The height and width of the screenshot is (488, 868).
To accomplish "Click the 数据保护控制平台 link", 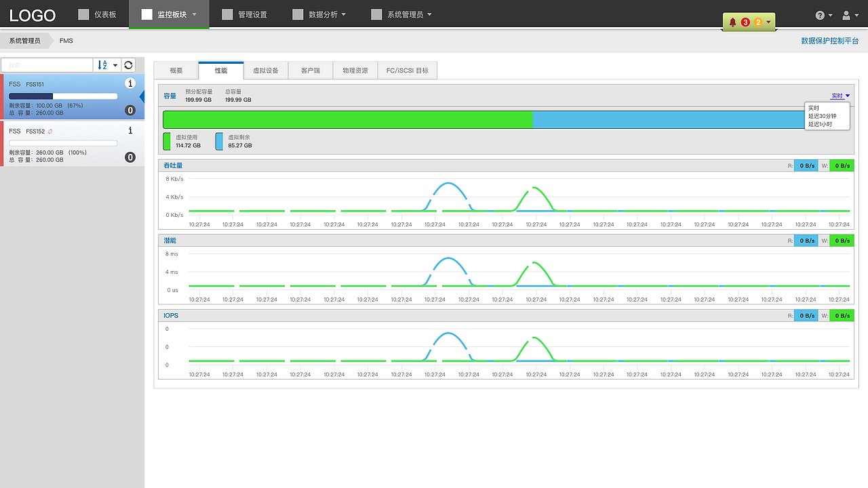I will [829, 41].
